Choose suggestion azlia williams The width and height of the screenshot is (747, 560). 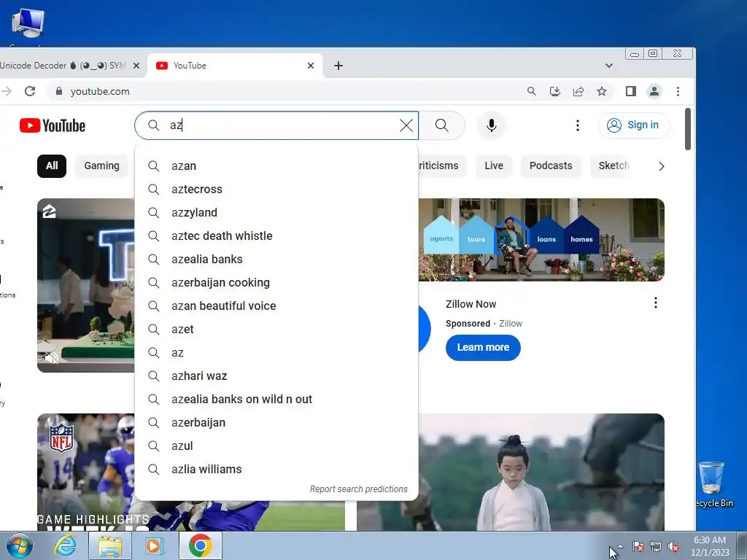point(276,469)
